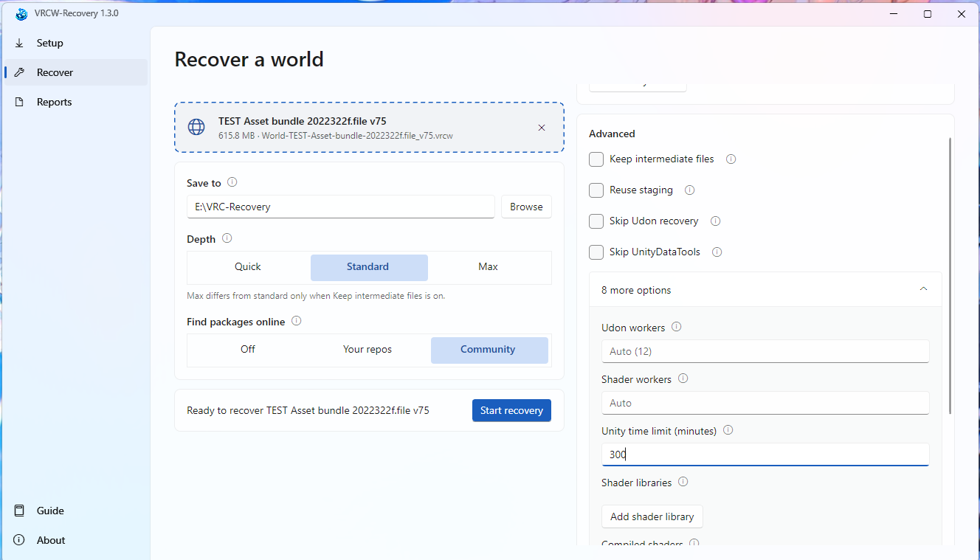Show info for Udon workers
This screenshot has height=560, width=980.
click(x=677, y=327)
